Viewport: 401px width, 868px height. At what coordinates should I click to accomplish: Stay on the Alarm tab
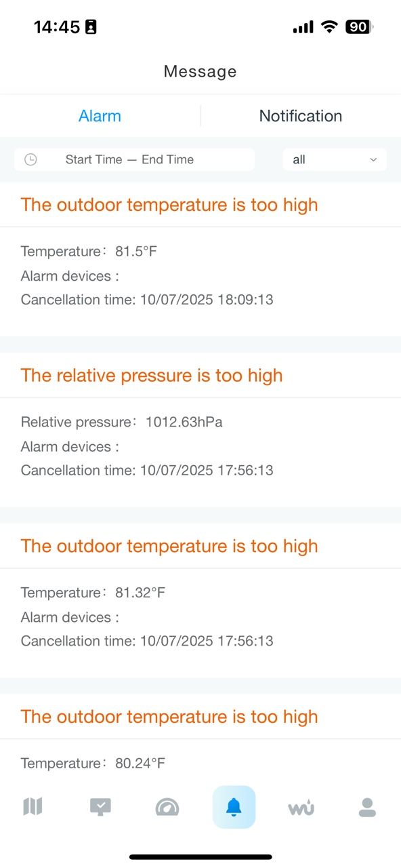click(100, 116)
